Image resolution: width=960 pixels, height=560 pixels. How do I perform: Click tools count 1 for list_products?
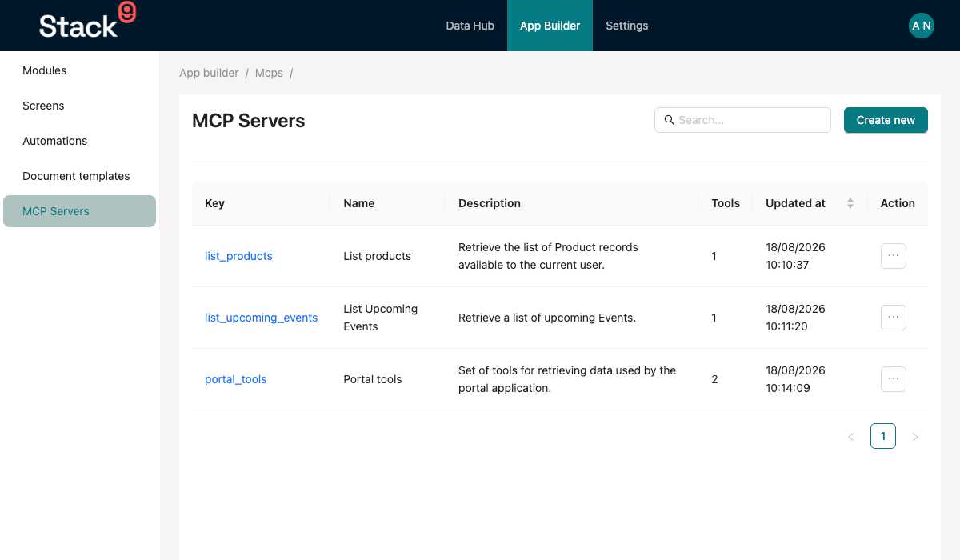coord(714,256)
